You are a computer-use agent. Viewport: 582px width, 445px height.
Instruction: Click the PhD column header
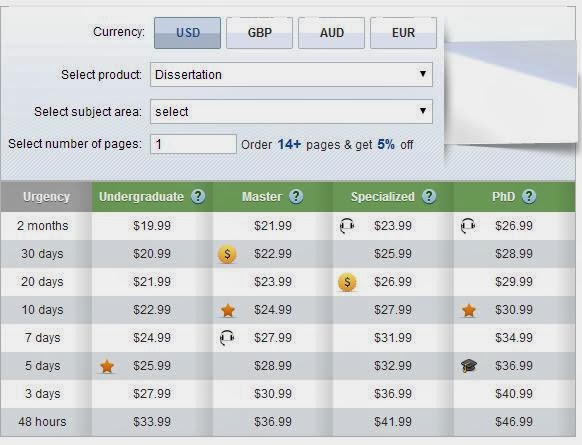[514, 196]
